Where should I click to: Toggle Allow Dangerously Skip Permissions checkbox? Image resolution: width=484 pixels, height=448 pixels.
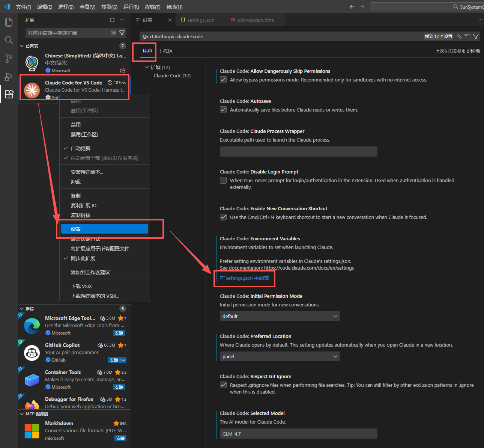tap(223, 80)
